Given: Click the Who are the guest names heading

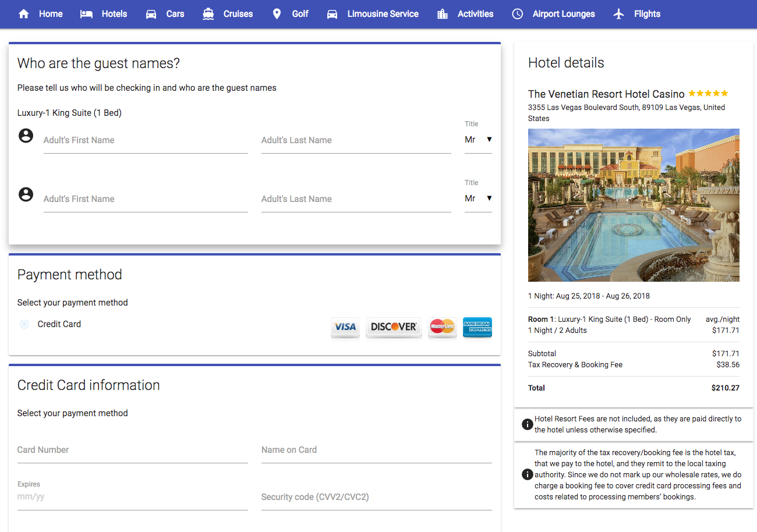Looking at the screenshot, I should (98, 63).
